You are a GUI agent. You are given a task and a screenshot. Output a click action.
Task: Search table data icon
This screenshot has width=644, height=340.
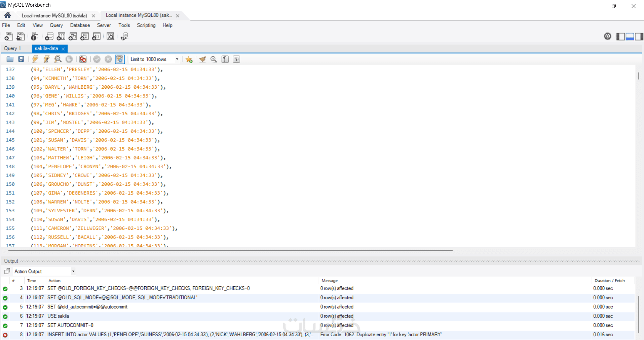[x=110, y=36]
